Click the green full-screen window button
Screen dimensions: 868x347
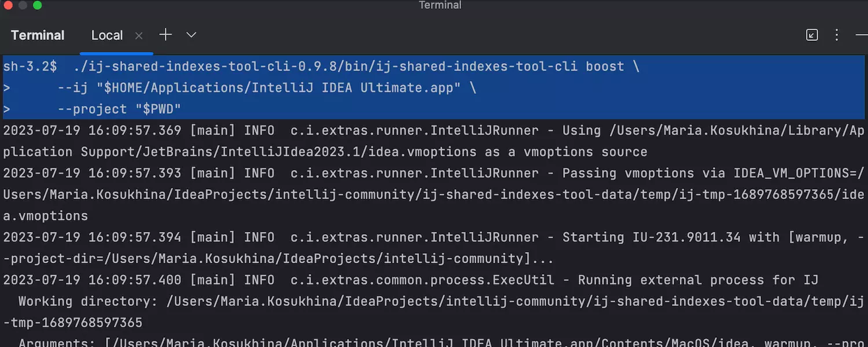pos(38,5)
